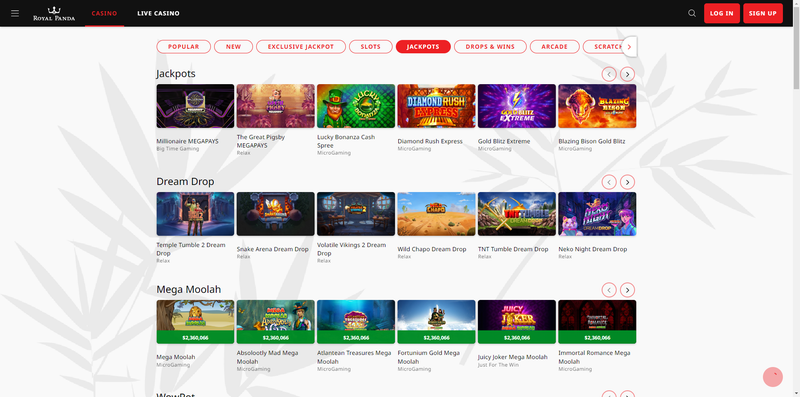Go back in Mega Moolah carousel

tap(609, 290)
